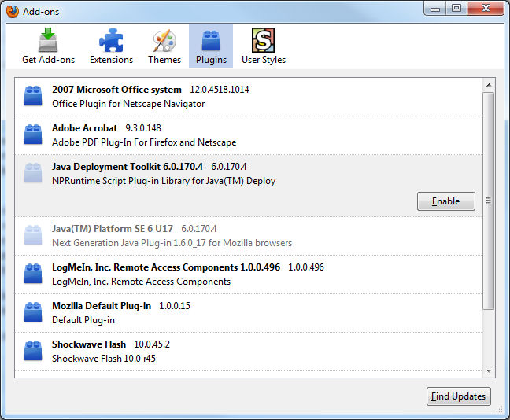Click 'Shockwave Flash 10.0 r45' description
Viewport: 510px width, 420px height.
pos(104,359)
